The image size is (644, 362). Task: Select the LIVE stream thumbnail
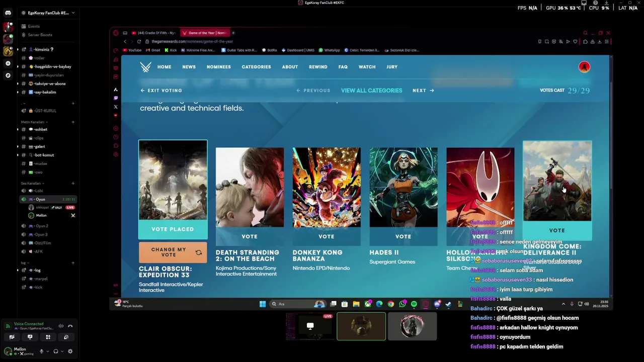(309, 326)
